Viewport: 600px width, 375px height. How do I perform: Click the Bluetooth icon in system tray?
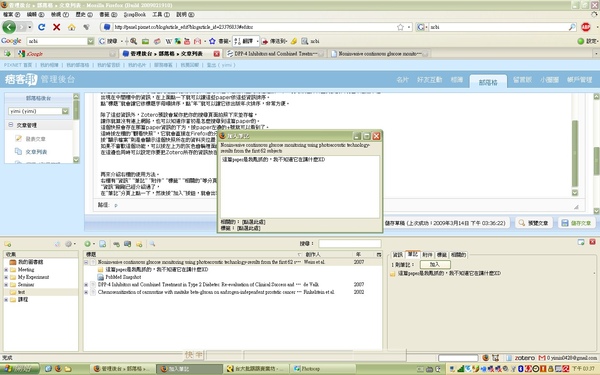pos(520,369)
